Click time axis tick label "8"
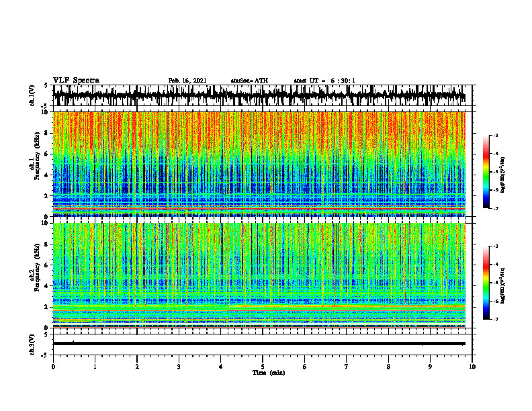The width and height of the screenshot is (532, 411). [388, 367]
